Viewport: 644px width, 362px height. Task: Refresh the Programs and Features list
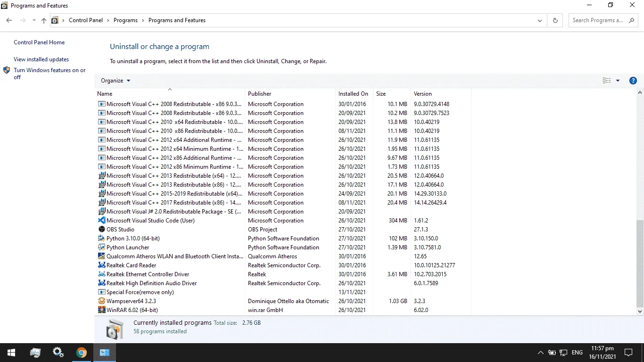[555, 20]
